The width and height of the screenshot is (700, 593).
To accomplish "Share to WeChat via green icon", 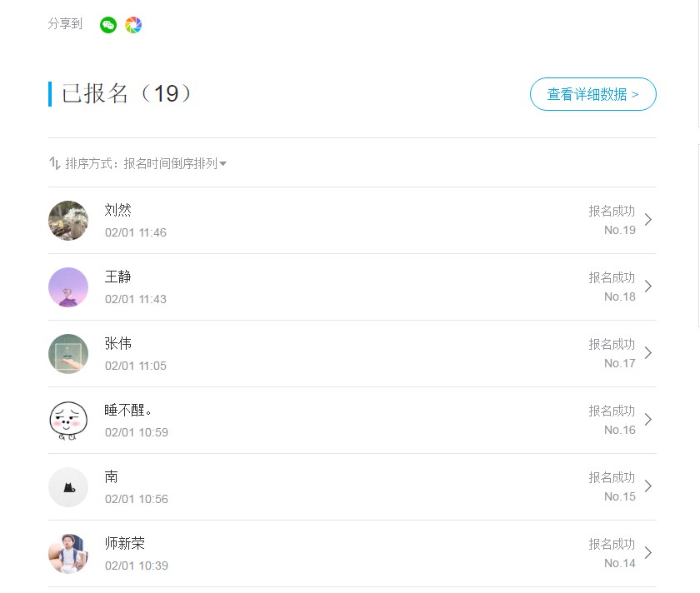I will [108, 25].
